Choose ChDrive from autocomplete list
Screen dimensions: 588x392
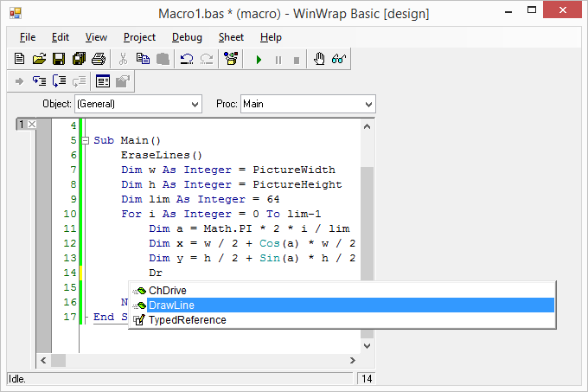click(342, 291)
